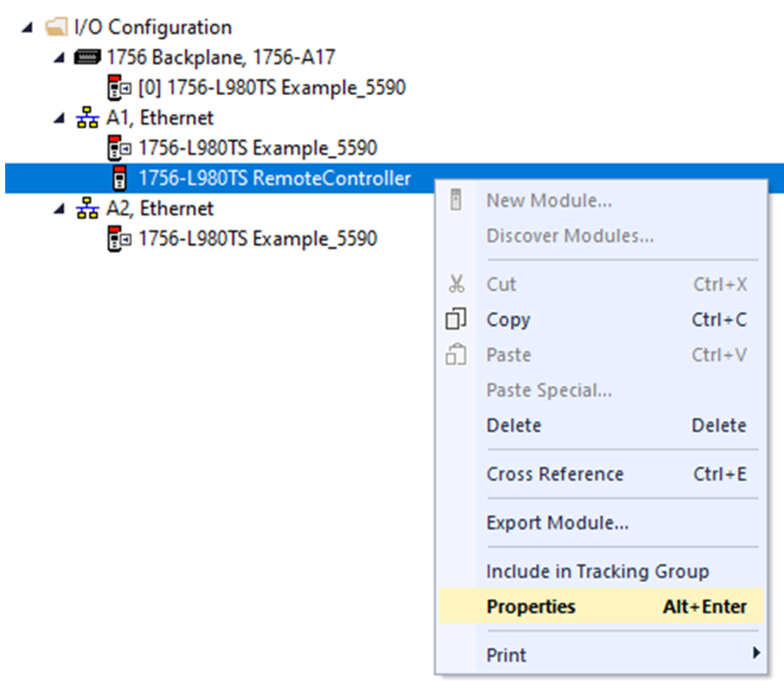
Task: Click controller icon under A1, Ethernet
Action: click(x=119, y=148)
